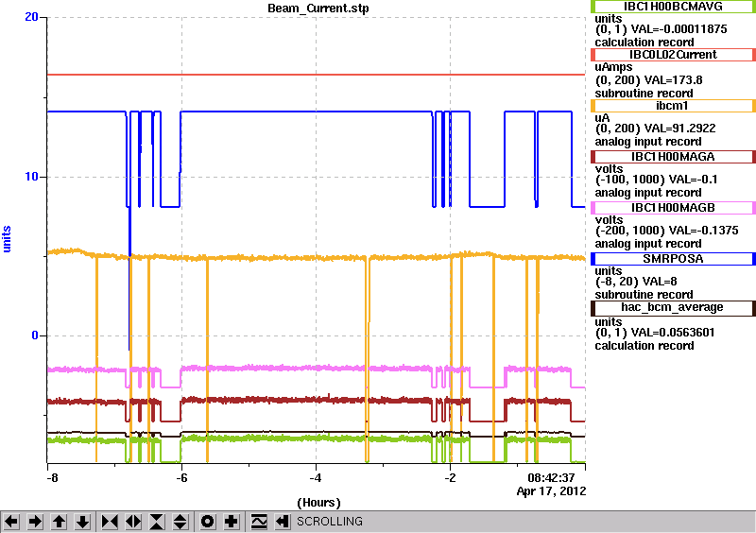Screen dimensions: 756x533
Task: Click the vertical blue units axis label
Action: pos(7,239)
